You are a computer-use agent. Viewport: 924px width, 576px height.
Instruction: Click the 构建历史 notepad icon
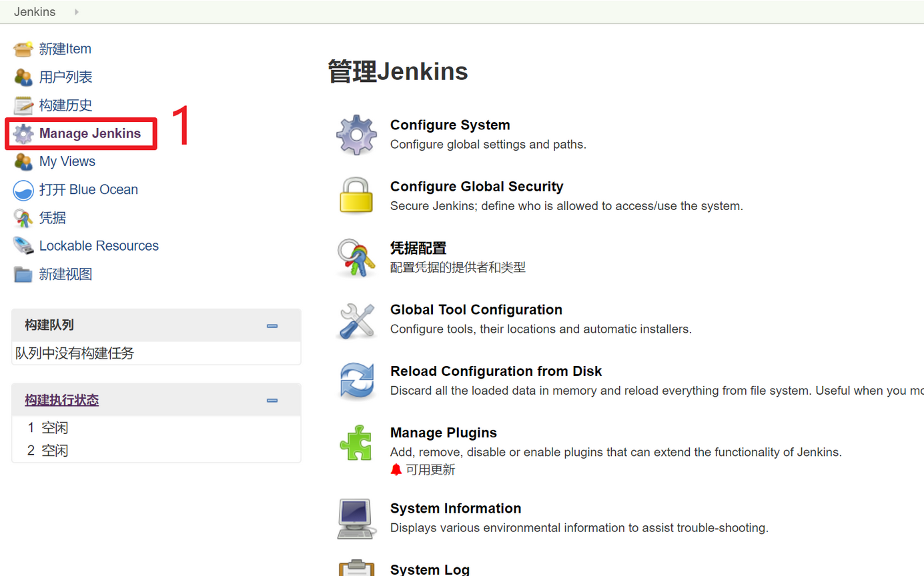pos(23,105)
